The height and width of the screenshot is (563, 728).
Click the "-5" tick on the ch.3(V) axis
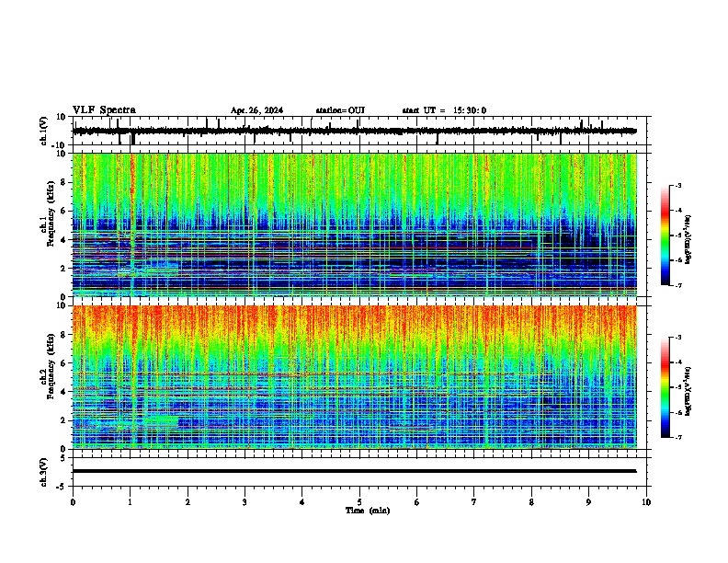tap(63, 487)
